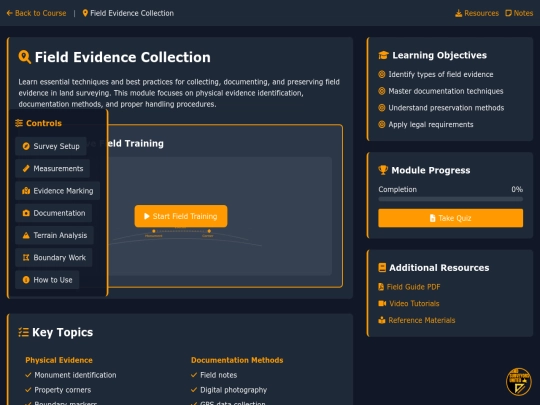
Task: Click the graduation cap icon by Learning Objectives
Action: 383,55
